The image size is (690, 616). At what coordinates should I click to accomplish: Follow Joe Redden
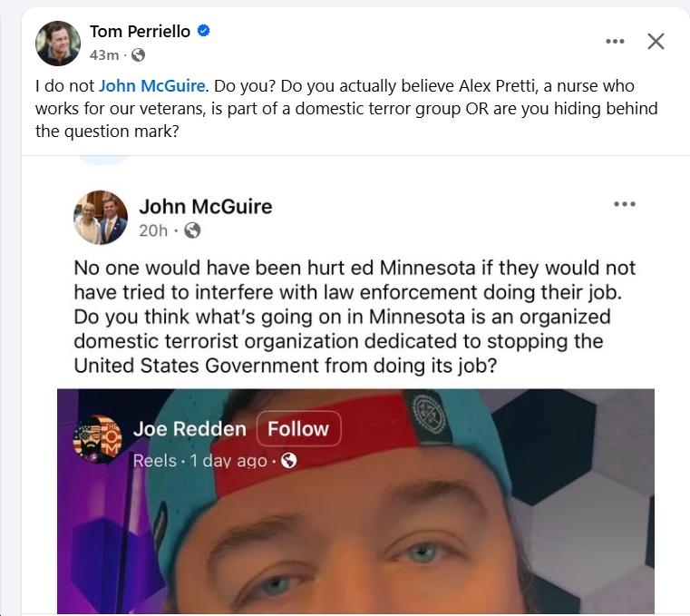298,429
